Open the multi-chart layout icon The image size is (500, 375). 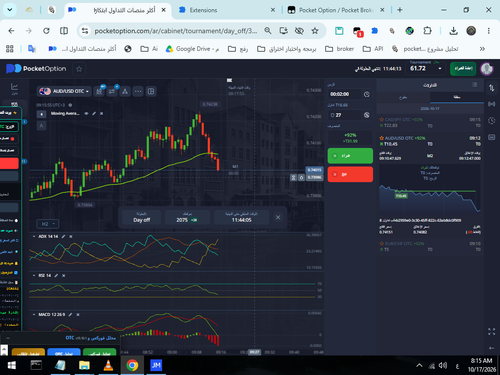click(151, 91)
